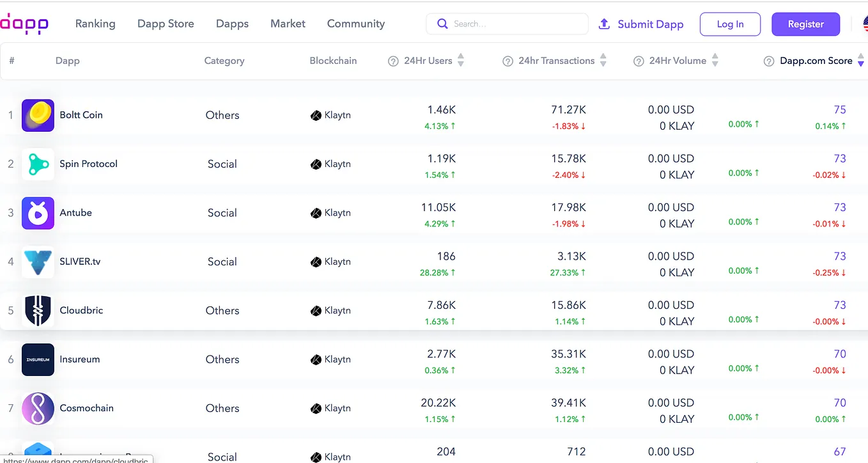Open the Spin Protocol name link
This screenshot has height=463, width=868.
point(89,164)
